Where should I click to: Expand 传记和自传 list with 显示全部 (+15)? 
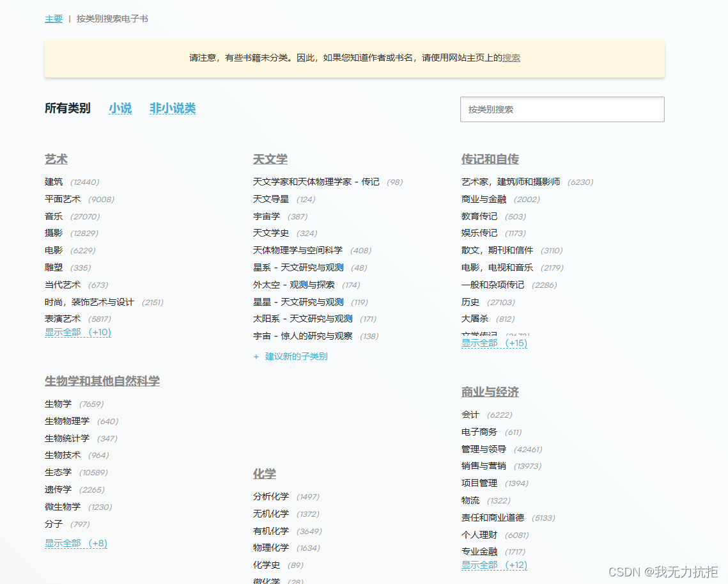click(494, 343)
